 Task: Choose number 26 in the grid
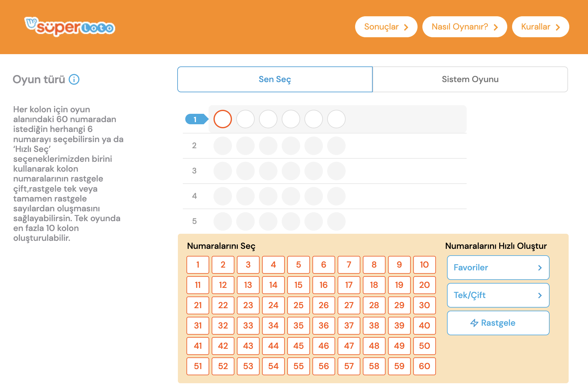tap(324, 305)
